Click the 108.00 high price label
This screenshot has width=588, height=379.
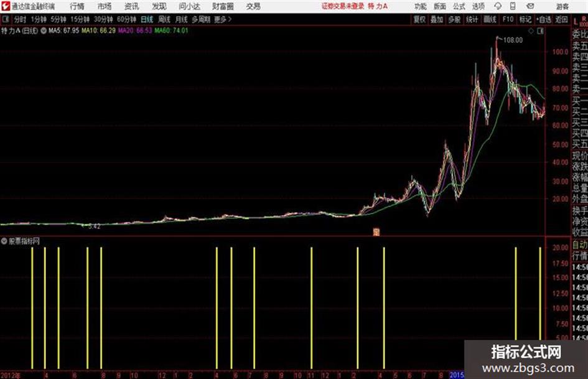513,40
